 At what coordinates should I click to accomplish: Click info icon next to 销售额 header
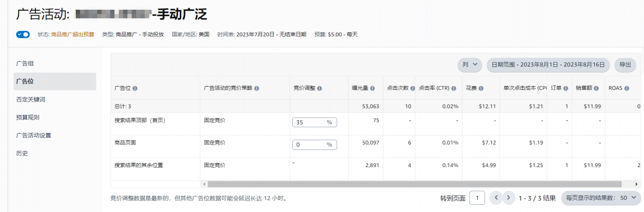596,88
